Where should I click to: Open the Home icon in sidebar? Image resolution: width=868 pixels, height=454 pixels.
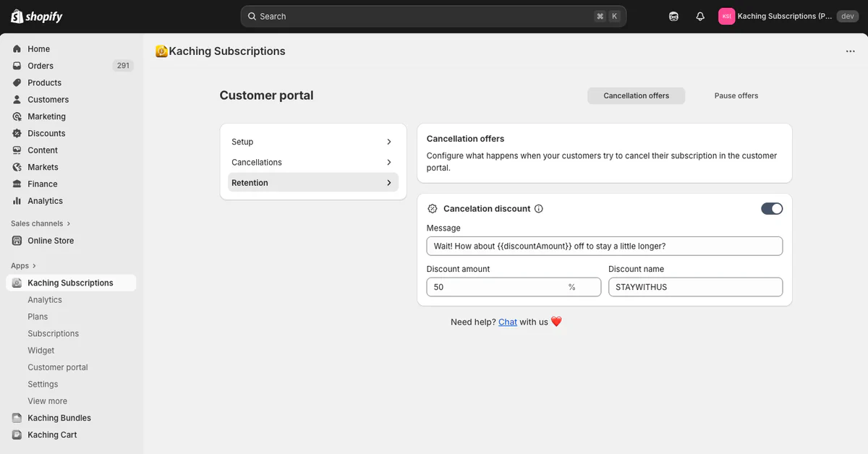point(17,49)
